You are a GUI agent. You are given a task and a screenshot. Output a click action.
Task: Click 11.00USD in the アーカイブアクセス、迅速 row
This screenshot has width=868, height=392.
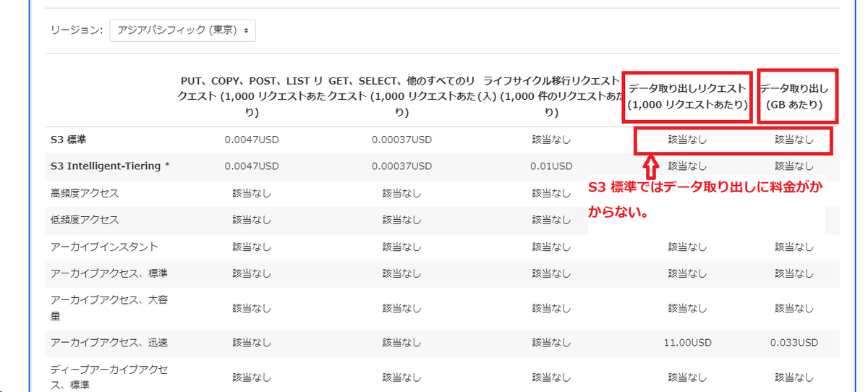pos(687,342)
